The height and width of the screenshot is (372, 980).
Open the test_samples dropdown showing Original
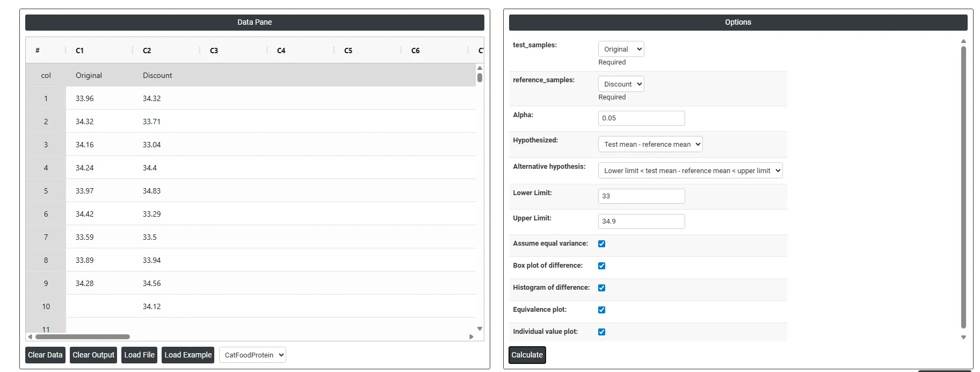(x=621, y=49)
